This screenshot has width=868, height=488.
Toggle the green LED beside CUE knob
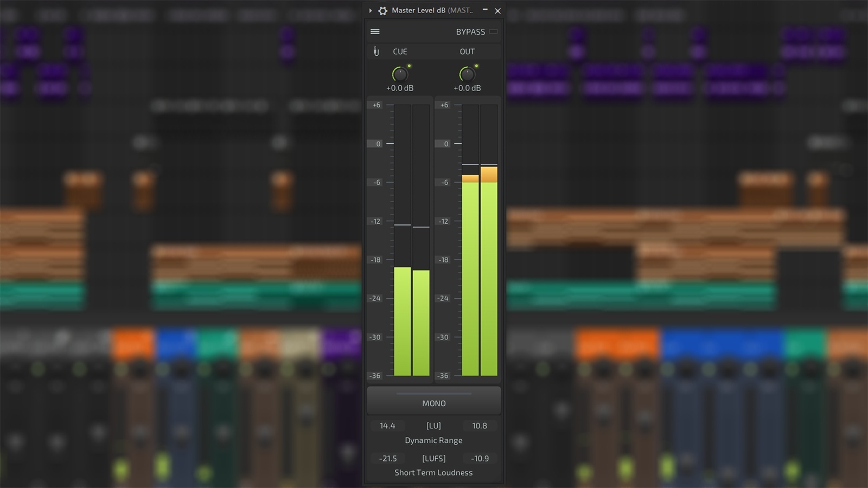(x=409, y=66)
